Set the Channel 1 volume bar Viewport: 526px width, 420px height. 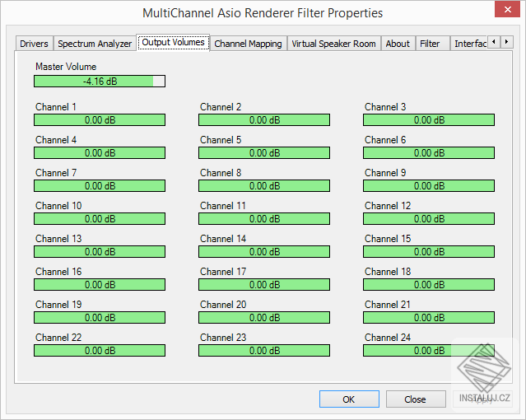[x=100, y=120]
